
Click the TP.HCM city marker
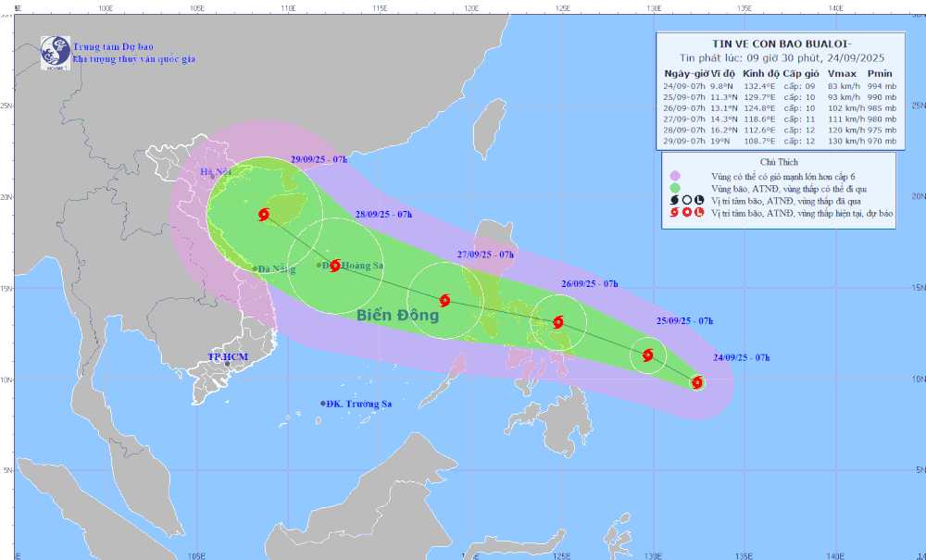click(228, 364)
